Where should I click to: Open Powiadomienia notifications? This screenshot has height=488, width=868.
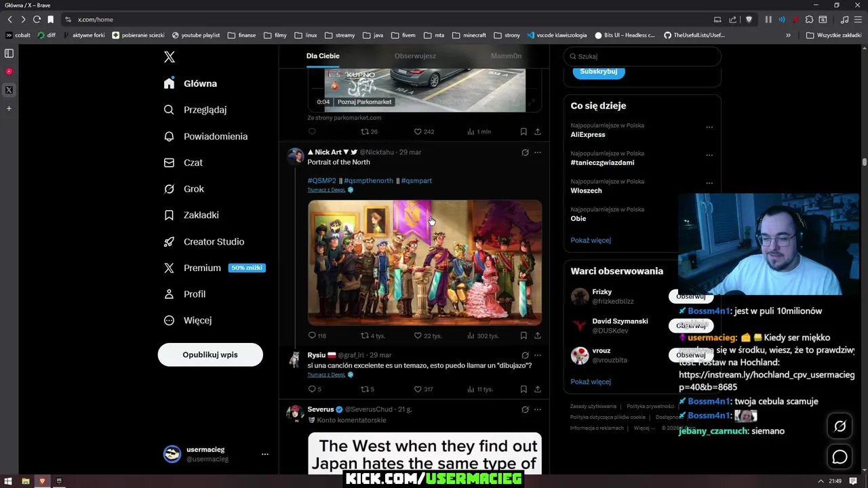click(206, 136)
